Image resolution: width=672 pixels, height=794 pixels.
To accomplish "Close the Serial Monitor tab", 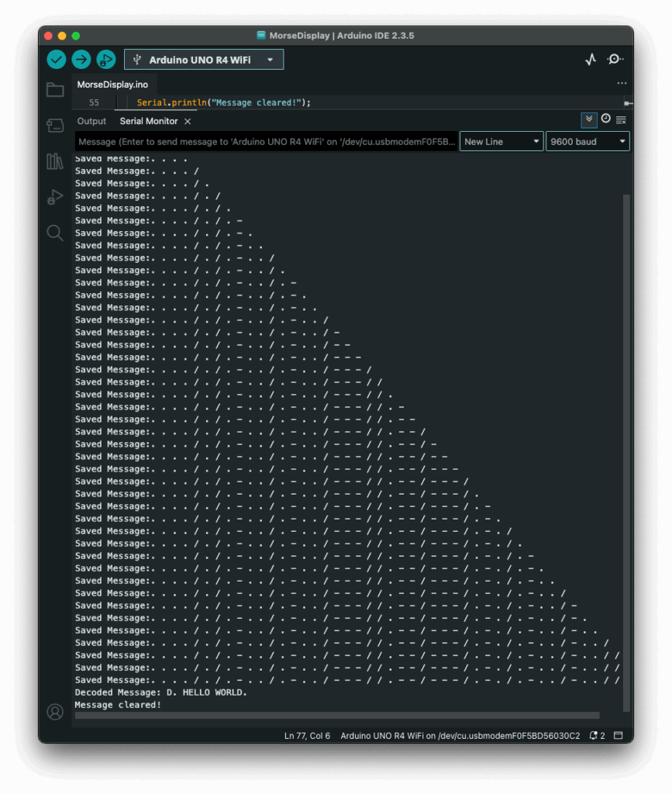I will tap(188, 122).
